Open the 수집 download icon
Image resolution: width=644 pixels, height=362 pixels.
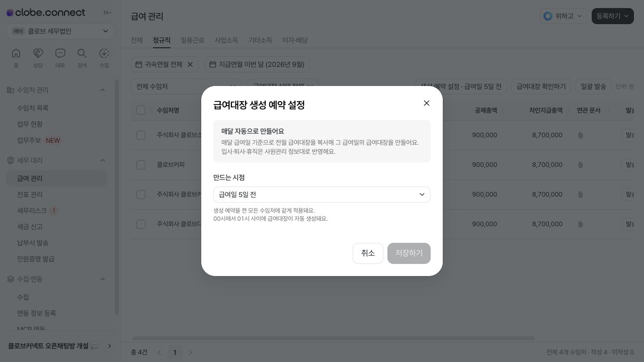tap(104, 58)
